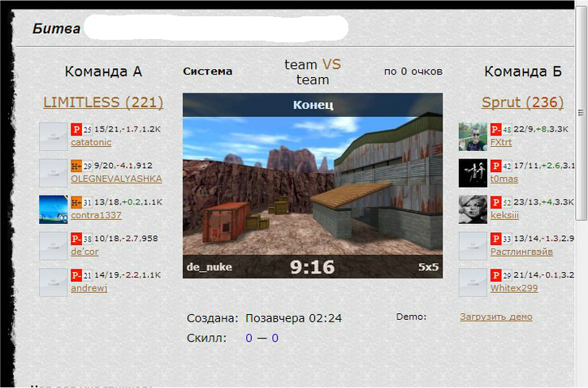The image size is (588, 388).
Task: Click keksiii's red P rank icon
Action: click(x=495, y=202)
